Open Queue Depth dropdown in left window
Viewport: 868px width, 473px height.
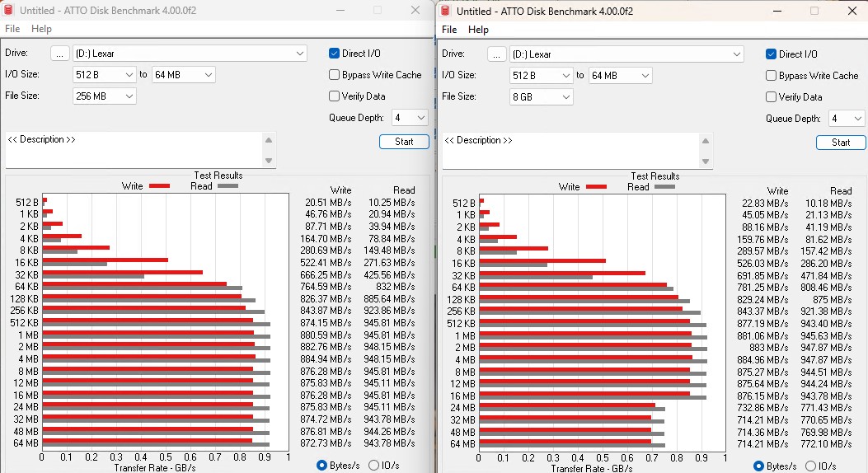411,117
